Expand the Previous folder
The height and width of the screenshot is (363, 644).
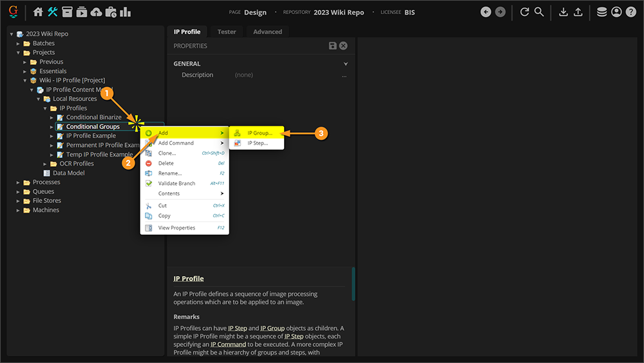tap(24, 62)
